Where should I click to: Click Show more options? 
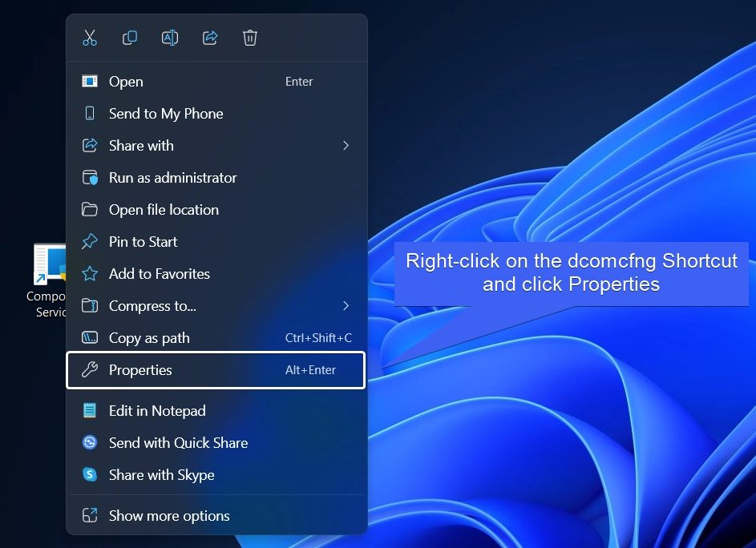pos(216,516)
